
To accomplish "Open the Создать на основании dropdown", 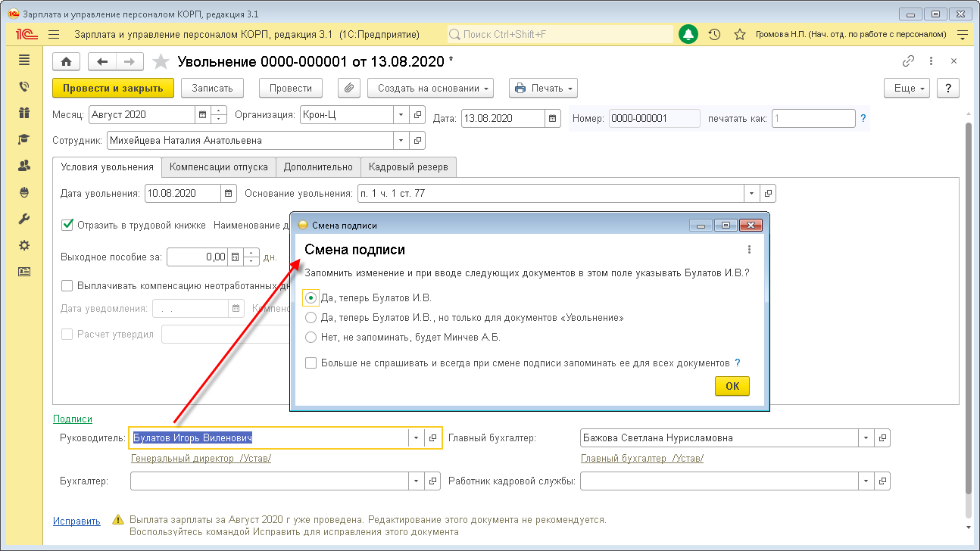I will 431,88.
